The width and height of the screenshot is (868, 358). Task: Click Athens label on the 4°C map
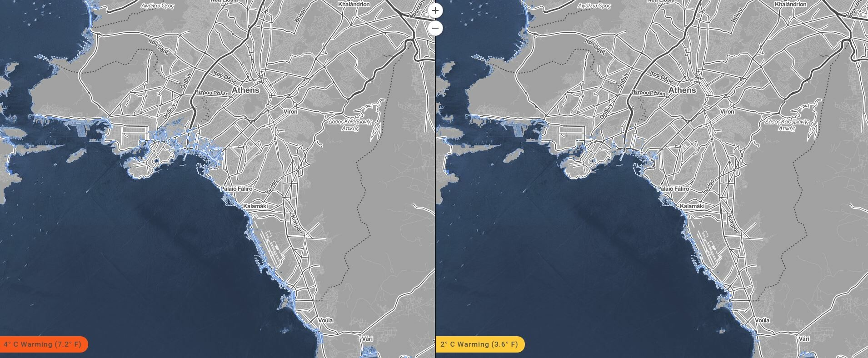point(246,90)
